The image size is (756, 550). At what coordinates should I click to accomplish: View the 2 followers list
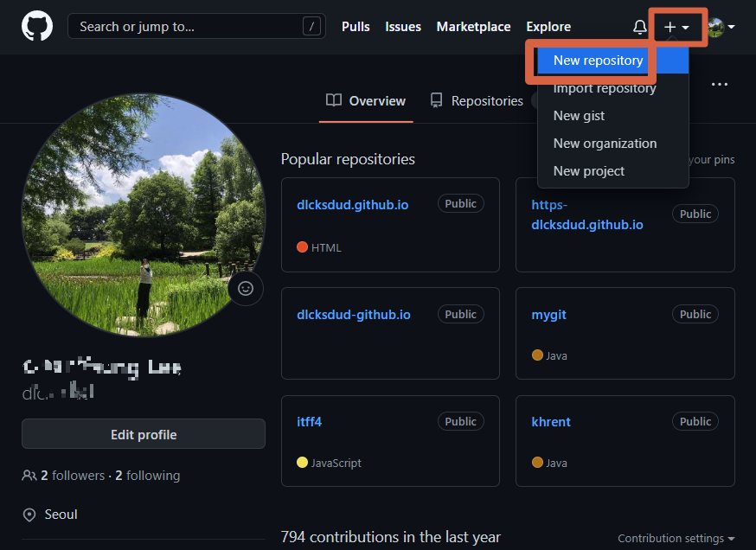pyautogui.click(x=73, y=476)
